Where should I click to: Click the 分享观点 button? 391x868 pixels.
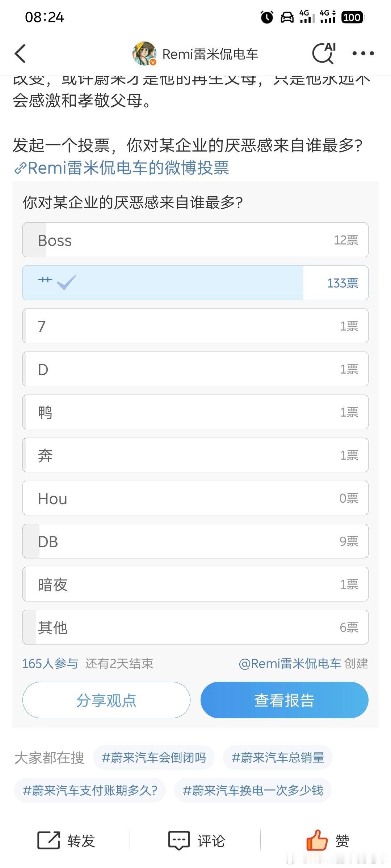(x=106, y=700)
